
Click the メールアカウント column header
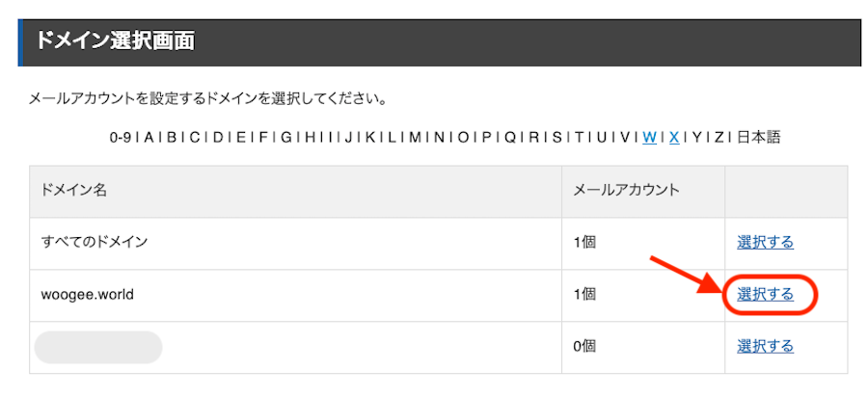point(626,190)
